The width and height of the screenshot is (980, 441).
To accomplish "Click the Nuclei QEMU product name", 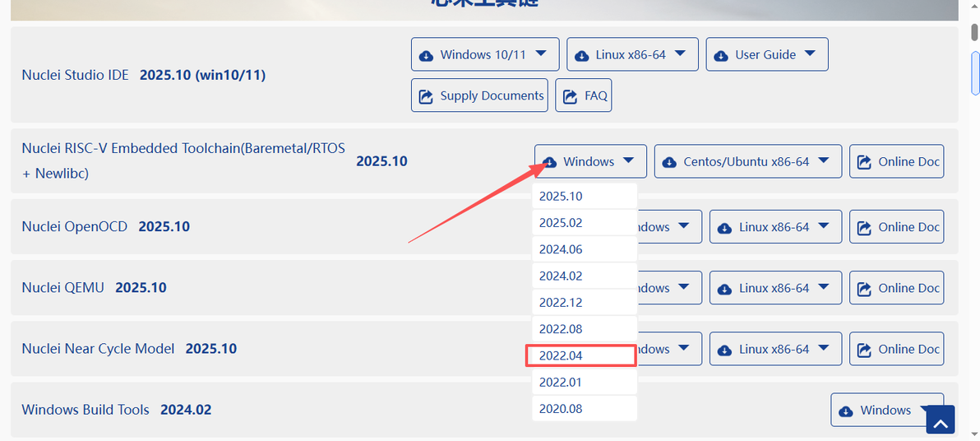I will point(63,288).
